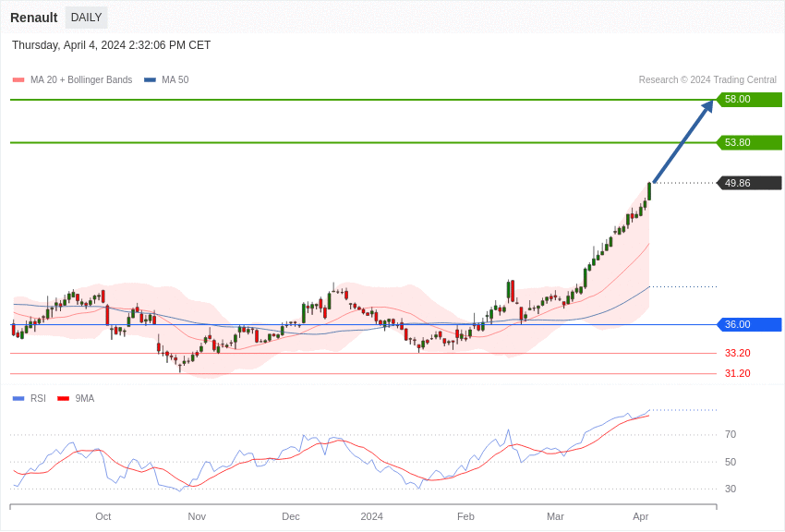Toggle the MA 20 + Bollinger Bands legend label
785x532 pixels.
coord(81,80)
